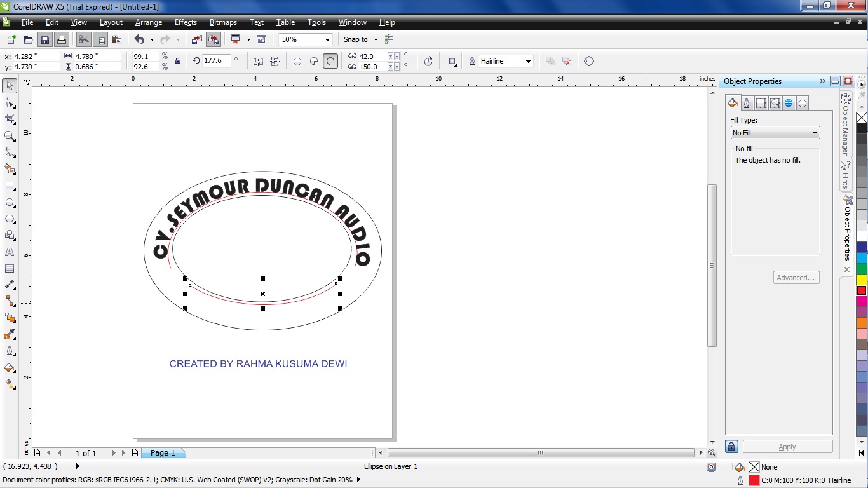Viewport: 868px width, 488px height.
Task: Click the Open file folder icon
Action: click(x=28, y=39)
